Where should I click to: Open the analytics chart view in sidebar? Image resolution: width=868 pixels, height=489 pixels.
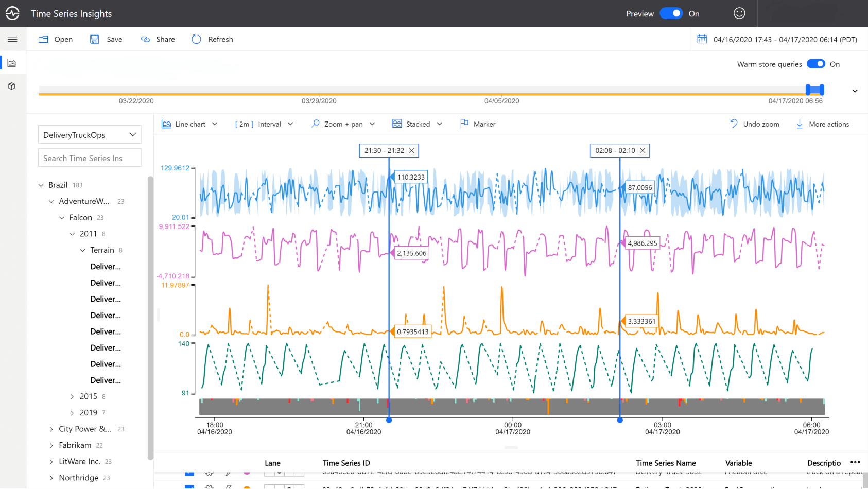12,63
